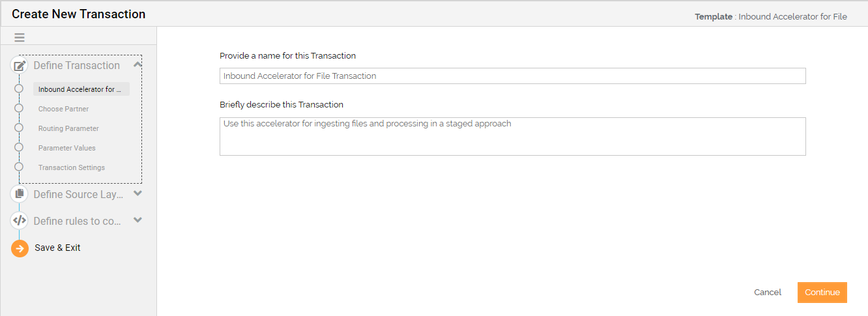Image resolution: width=868 pixels, height=316 pixels.
Task: Click the orange Save & Exit arrow icon
Action: click(x=20, y=248)
